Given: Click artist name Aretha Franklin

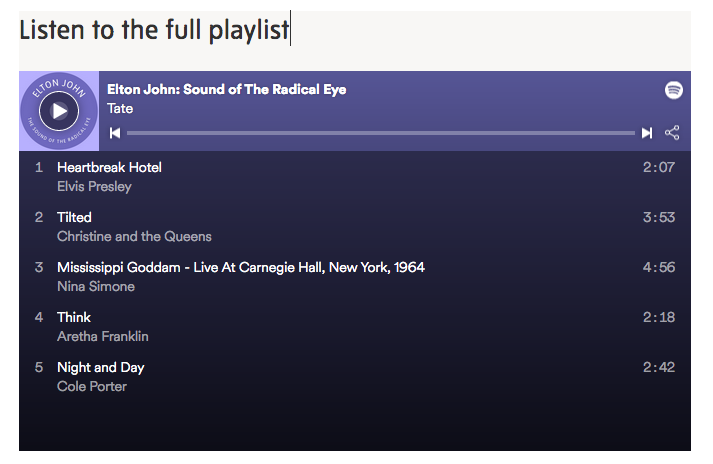Looking at the screenshot, I should pyautogui.click(x=102, y=336).
